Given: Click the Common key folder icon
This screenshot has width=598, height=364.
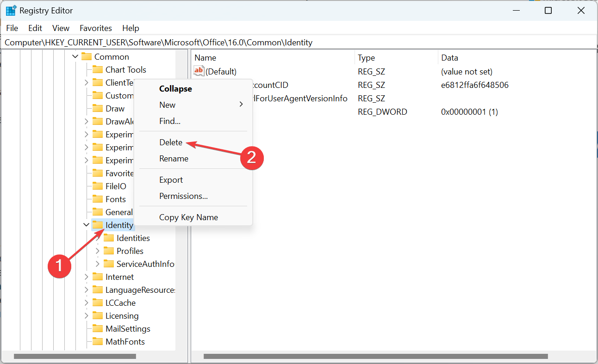Looking at the screenshot, I should click(86, 56).
